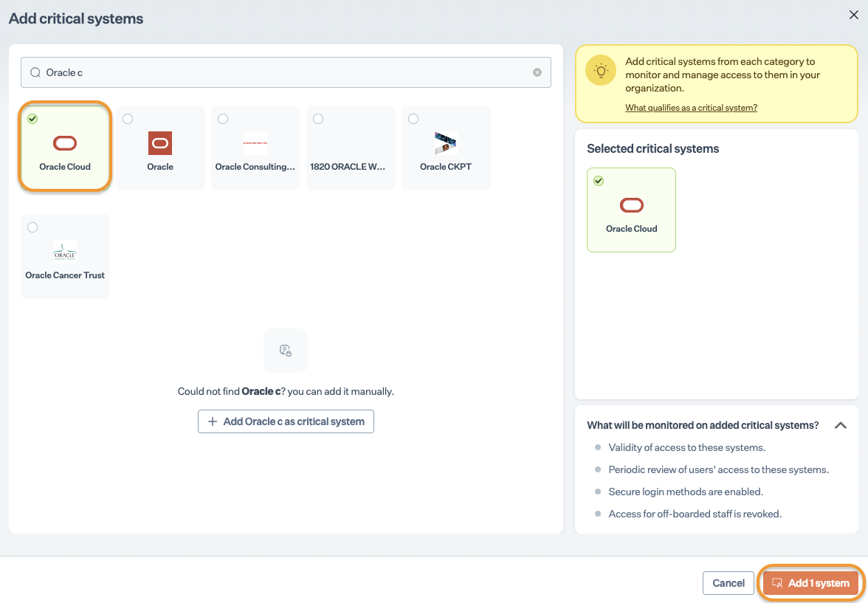Click Secure login methods are enabled text
The image size is (868, 603).
coord(686,492)
